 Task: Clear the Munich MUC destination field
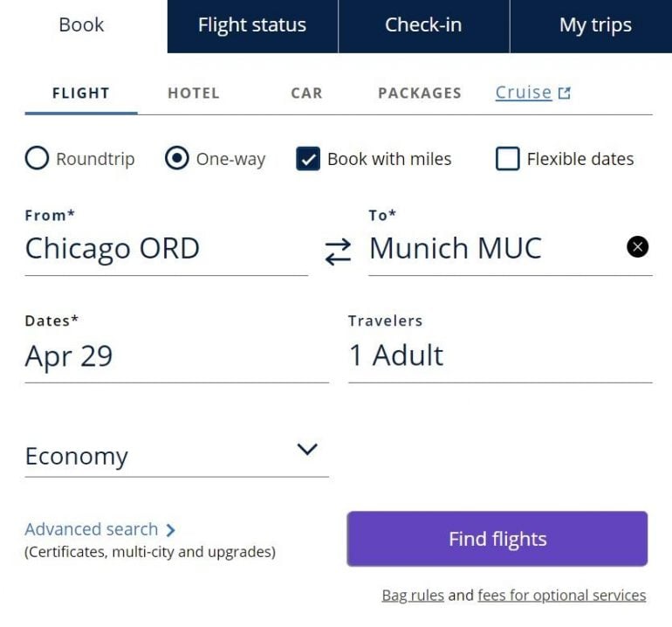[638, 247]
